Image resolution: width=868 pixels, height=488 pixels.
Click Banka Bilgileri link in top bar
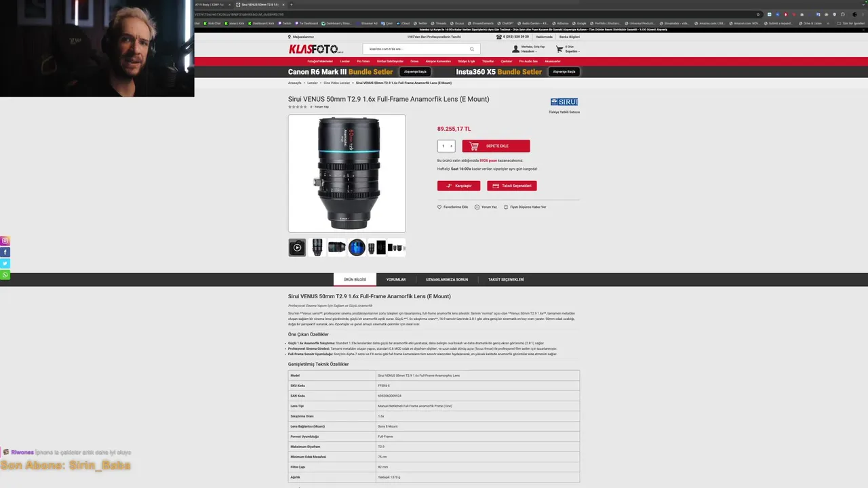point(570,37)
